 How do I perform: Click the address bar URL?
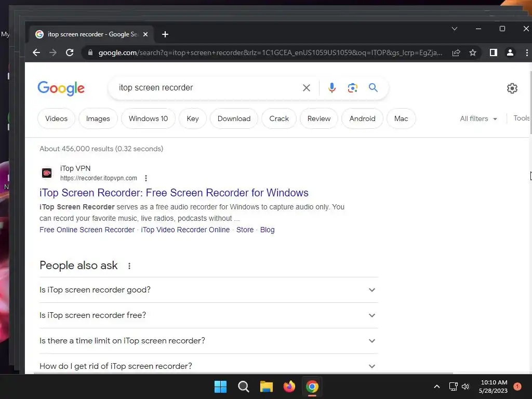pyautogui.click(x=270, y=52)
